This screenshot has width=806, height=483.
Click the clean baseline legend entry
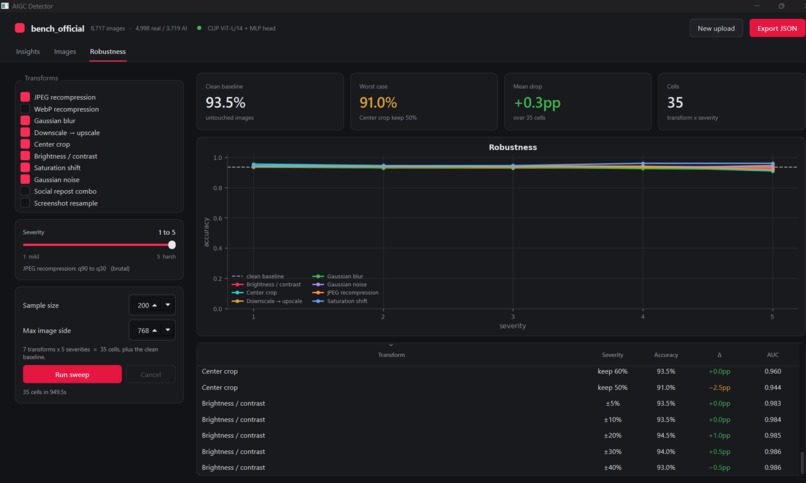[x=258, y=276]
